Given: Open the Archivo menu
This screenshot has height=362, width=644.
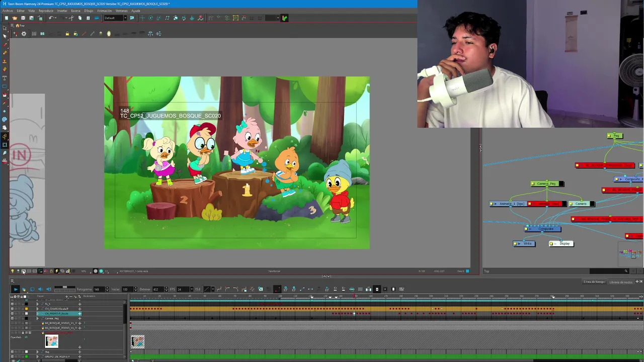Looking at the screenshot, I should click(8, 11).
